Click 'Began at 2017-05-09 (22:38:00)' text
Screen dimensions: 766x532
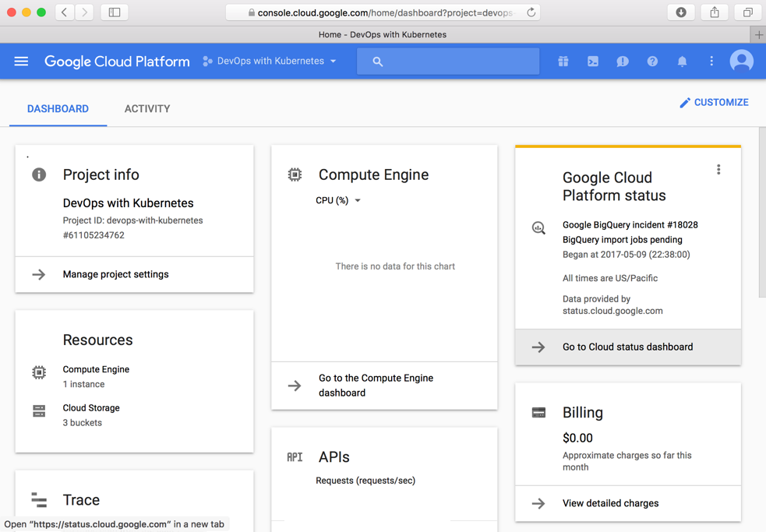(627, 255)
